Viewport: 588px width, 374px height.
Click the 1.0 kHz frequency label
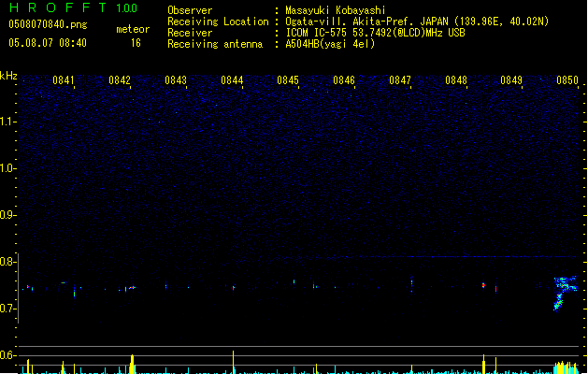coord(7,168)
